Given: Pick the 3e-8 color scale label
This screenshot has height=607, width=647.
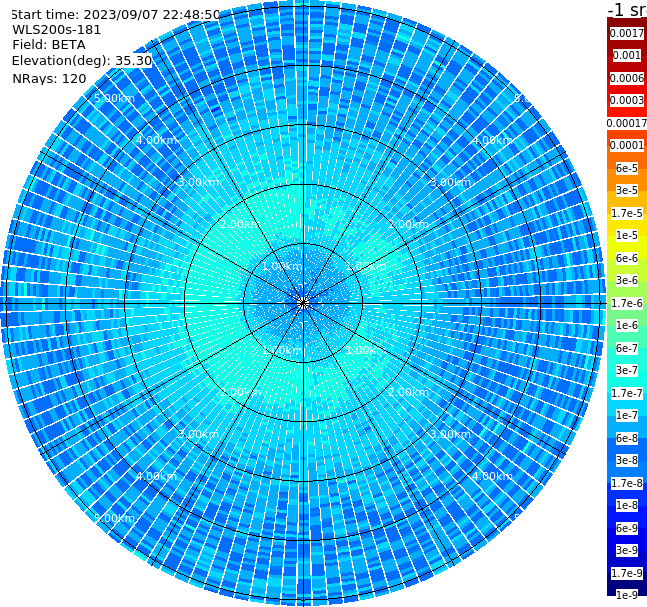Looking at the screenshot, I should 627,460.
